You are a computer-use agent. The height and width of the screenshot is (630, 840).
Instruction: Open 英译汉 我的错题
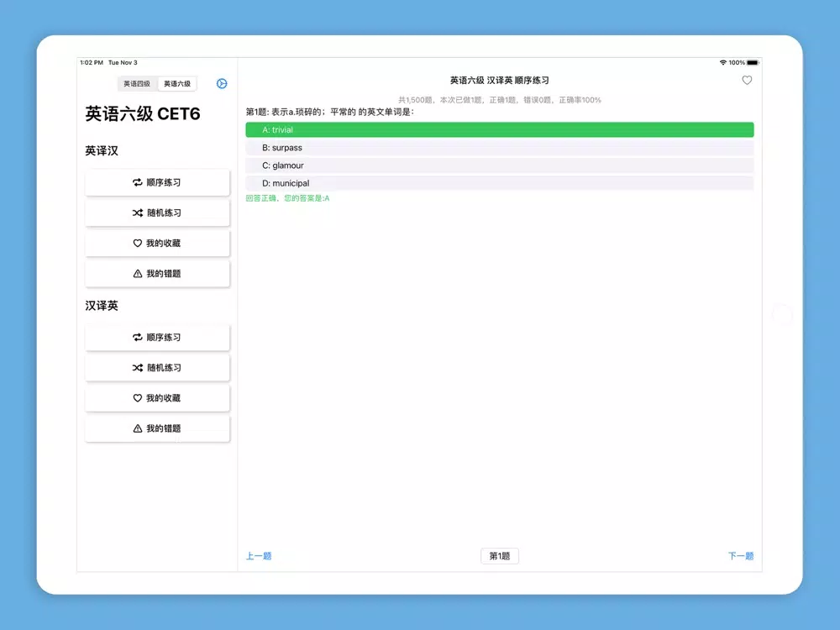pyautogui.click(x=157, y=274)
